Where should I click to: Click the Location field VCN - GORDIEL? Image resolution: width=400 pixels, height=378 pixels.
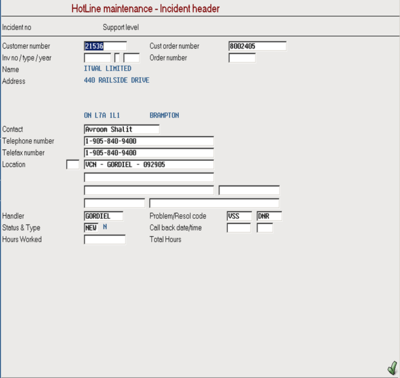tap(149, 164)
